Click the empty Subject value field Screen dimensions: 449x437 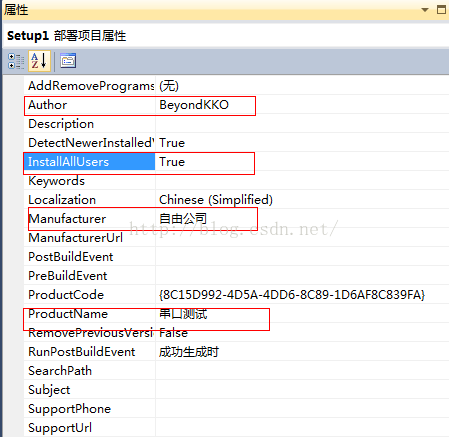302,390
